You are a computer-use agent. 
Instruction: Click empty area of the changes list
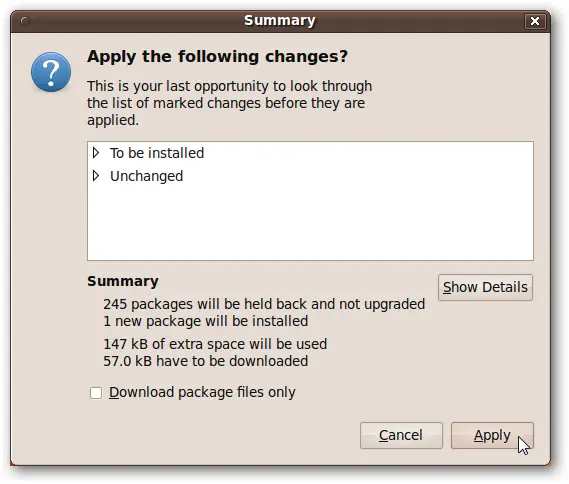[x=310, y=221]
